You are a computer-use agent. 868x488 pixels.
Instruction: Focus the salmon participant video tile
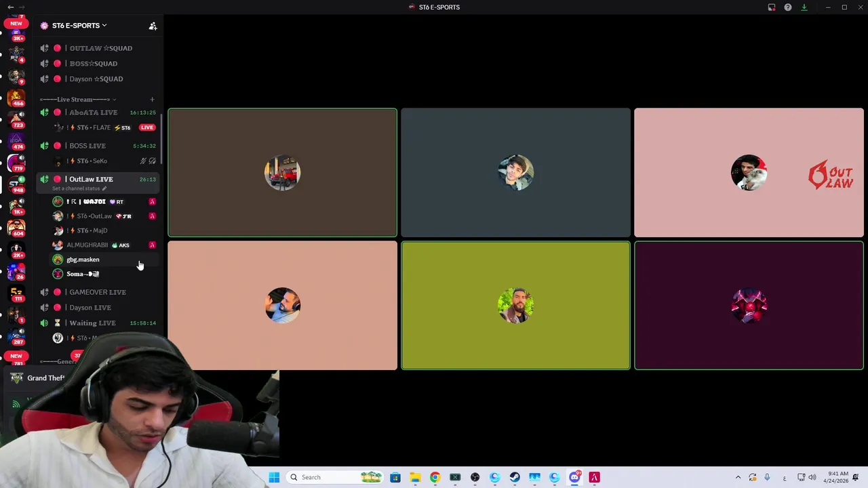[x=282, y=306]
